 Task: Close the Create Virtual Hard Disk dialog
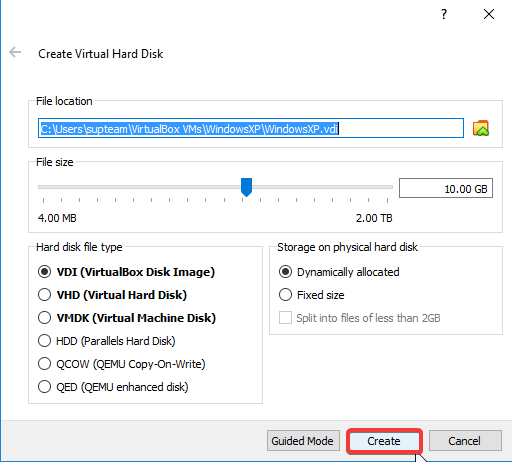[x=489, y=14]
